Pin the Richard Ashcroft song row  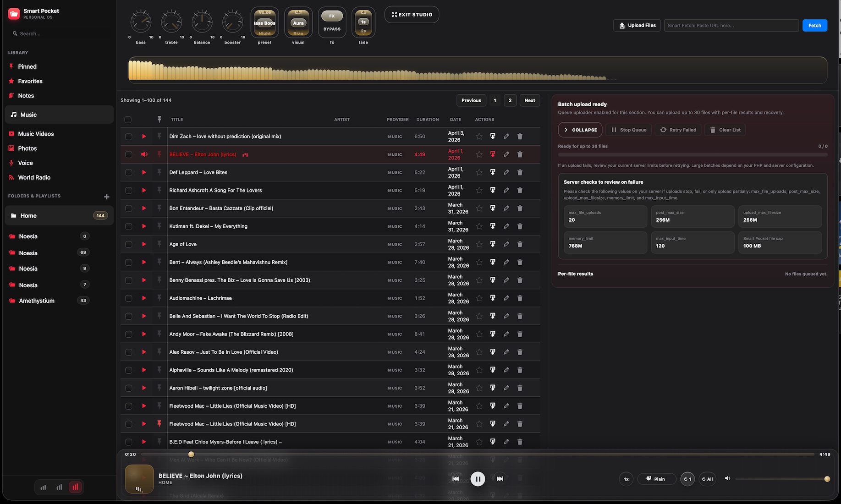159,190
